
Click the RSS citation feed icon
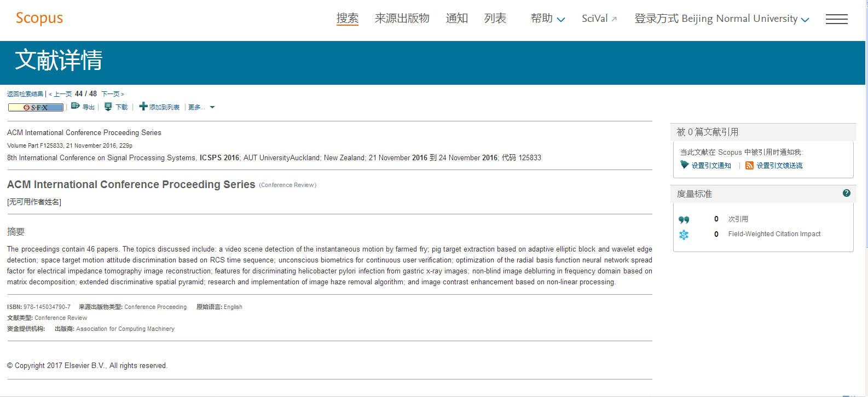click(x=749, y=165)
